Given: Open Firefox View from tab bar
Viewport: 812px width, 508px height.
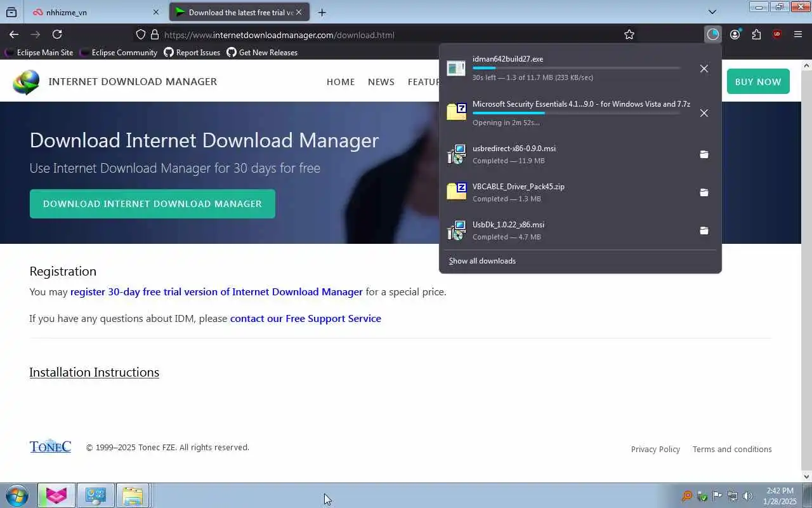Looking at the screenshot, I should coord(11,12).
